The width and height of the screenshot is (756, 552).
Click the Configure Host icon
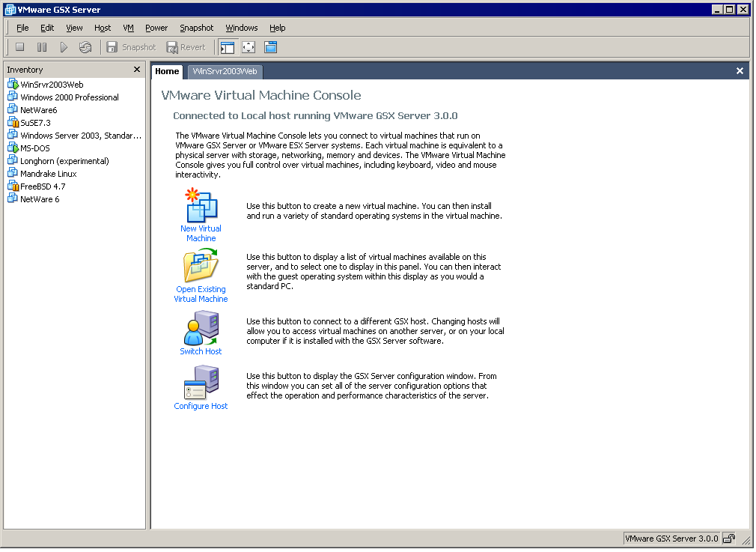click(x=201, y=383)
